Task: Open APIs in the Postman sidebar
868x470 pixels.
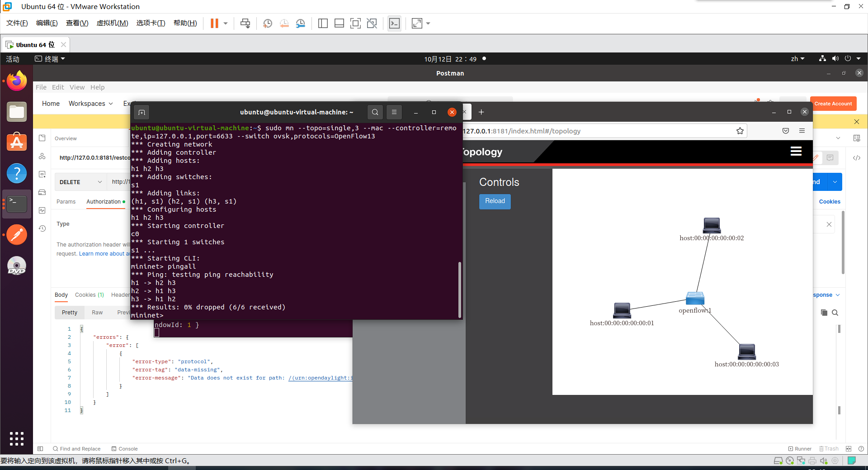Action: 42,156
